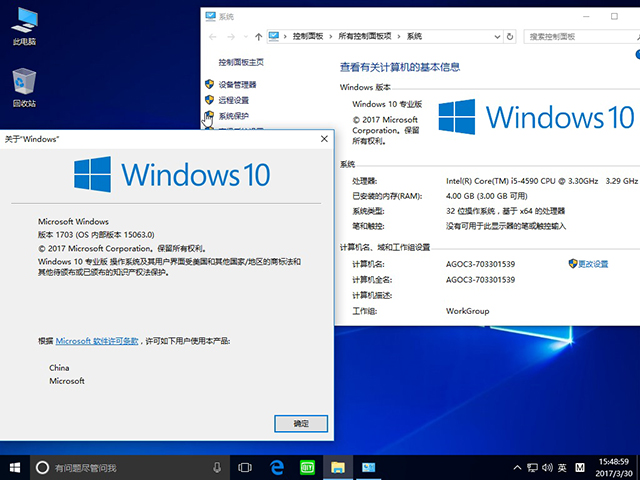Click the volume speaker tray icon

tap(545, 467)
